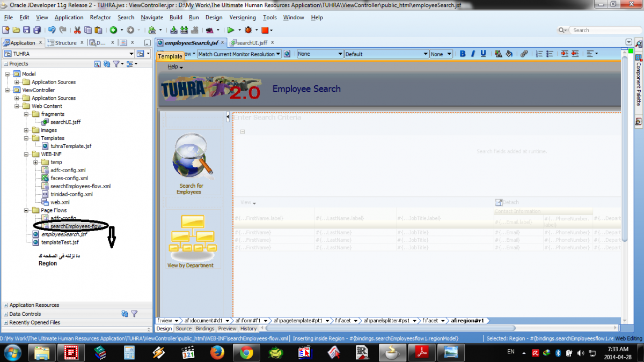Click the Cut scissors icon
Screen dimensions: 644x362
pyautogui.click(x=77, y=30)
